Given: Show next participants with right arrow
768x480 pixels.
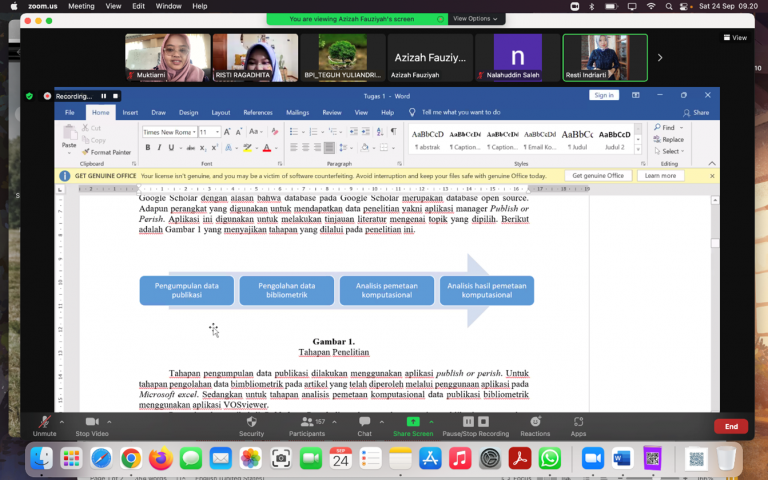Looking at the screenshot, I should (660, 58).
